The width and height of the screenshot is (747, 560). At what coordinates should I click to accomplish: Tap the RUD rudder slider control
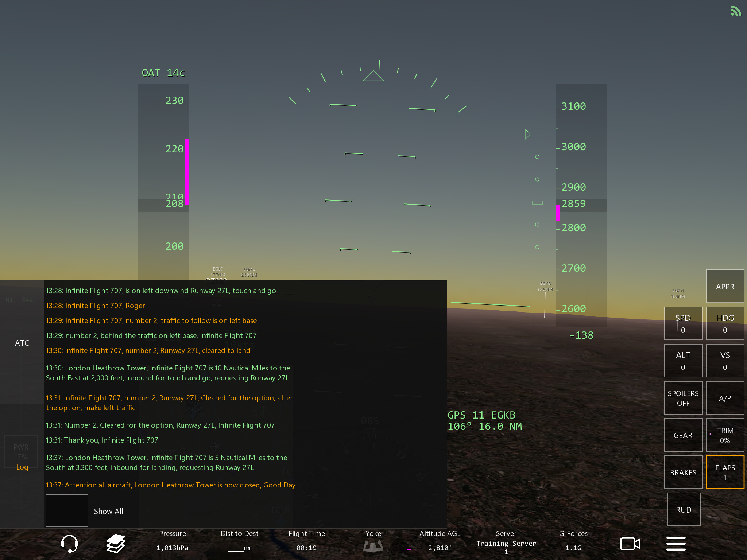683,510
